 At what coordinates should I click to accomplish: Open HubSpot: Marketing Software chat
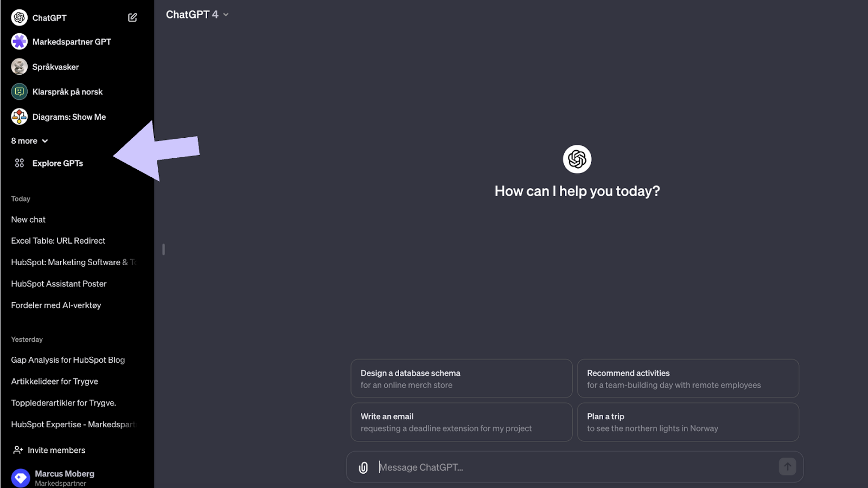pos(73,262)
